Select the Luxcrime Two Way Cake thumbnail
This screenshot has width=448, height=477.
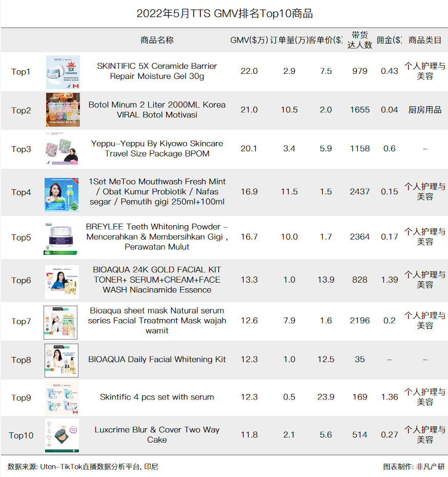(62, 435)
